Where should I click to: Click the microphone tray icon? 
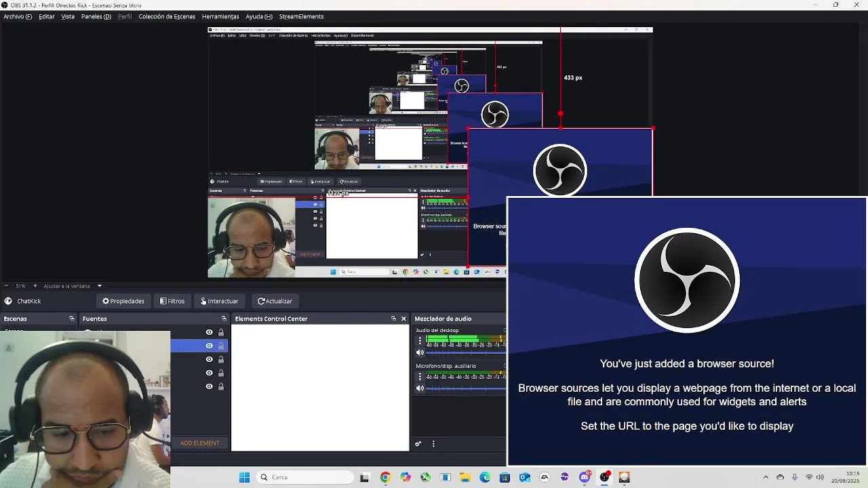795,477
